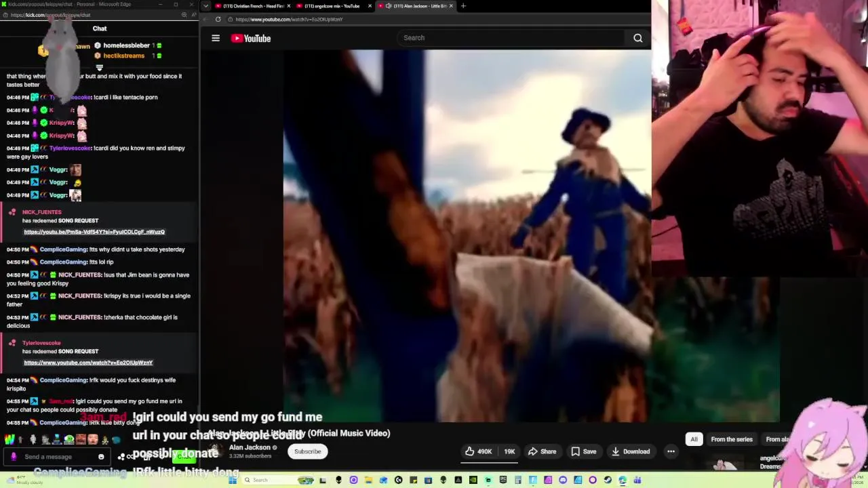Open the Alan Jackson channel name
868x488 pixels.
pos(250,447)
